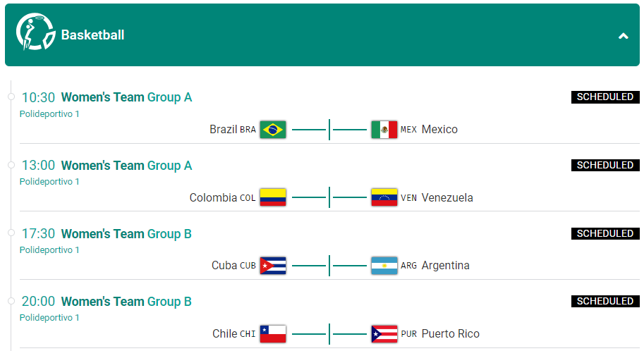
Task: Click the Venezuela flag icon
Action: click(384, 197)
